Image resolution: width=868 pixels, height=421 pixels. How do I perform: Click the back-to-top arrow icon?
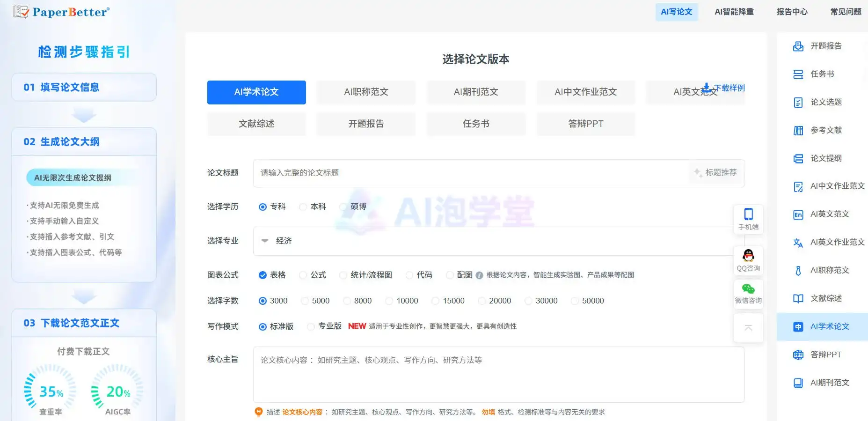coord(748,327)
